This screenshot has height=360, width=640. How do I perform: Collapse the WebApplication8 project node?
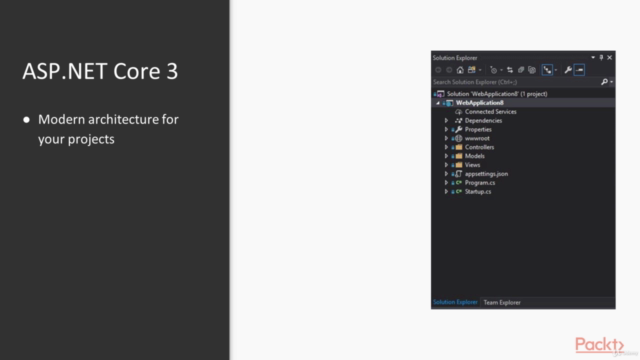click(438, 103)
